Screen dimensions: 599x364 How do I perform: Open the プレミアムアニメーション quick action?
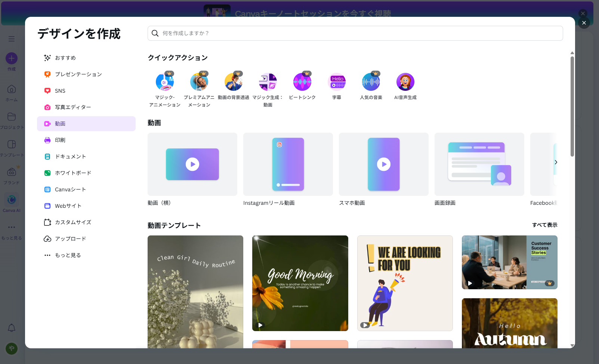point(199,82)
